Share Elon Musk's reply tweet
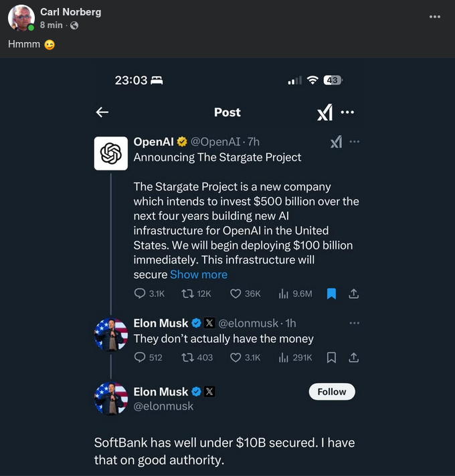The height and width of the screenshot is (476, 455). [x=354, y=358]
